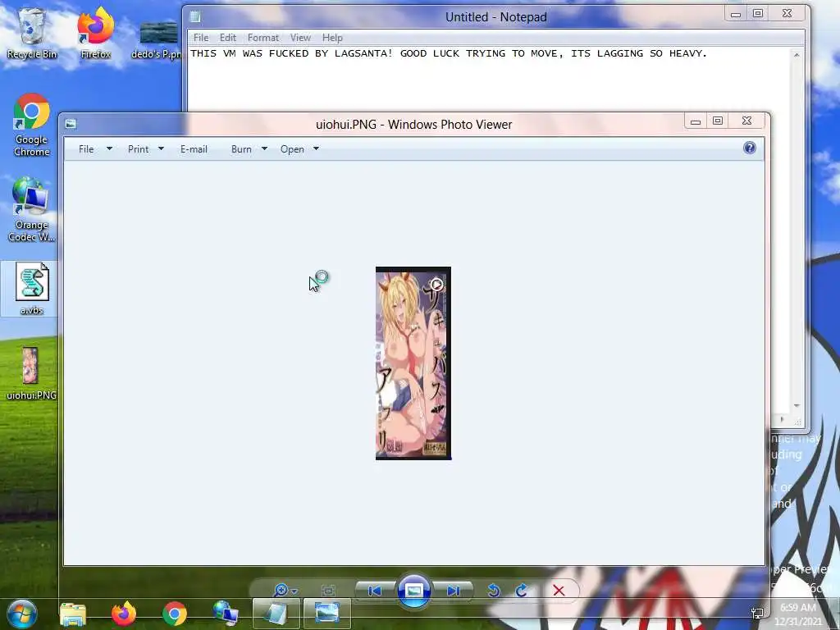Select the uiohui.PNG desktop file icon
This screenshot has height=630, width=840.
32,373
